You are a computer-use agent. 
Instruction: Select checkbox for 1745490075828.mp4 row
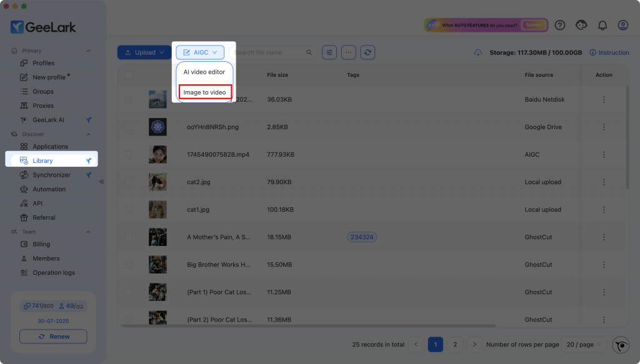(129, 154)
